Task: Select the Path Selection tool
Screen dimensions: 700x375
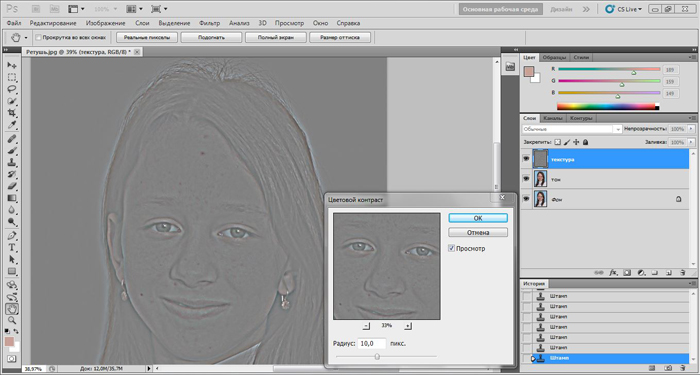Action: pyautogui.click(x=12, y=259)
